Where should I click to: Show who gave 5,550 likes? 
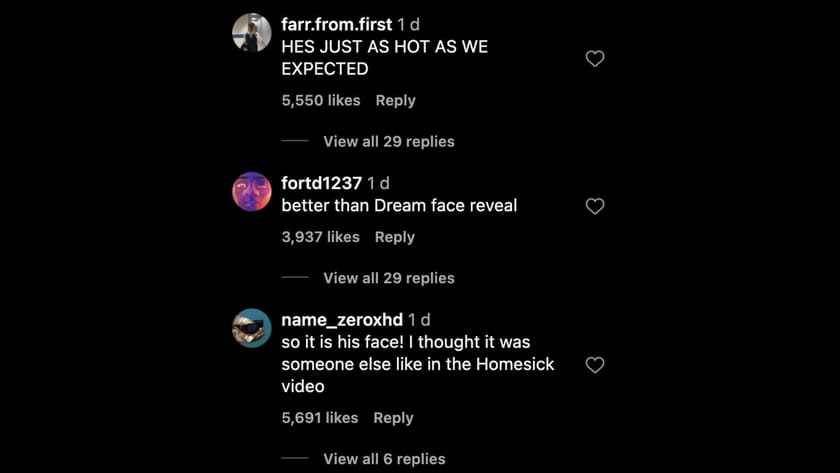[320, 100]
